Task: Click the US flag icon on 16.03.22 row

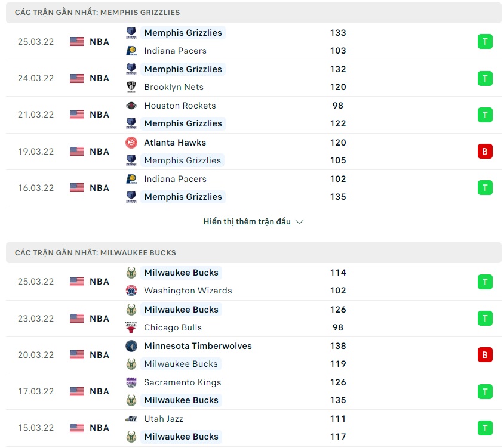Action: (76, 188)
